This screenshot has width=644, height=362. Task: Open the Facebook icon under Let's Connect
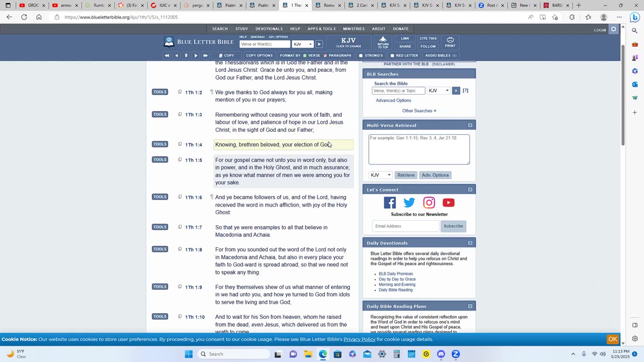click(x=390, y=203)
